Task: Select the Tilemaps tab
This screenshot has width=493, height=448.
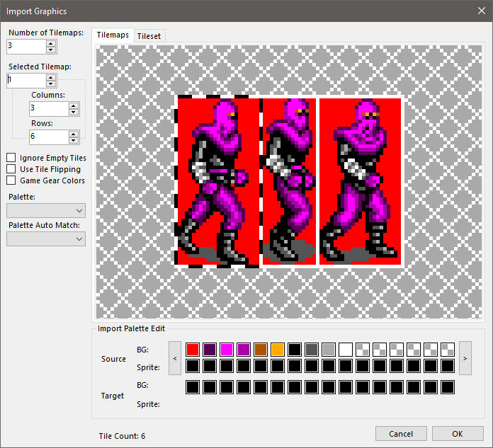Action: (x=113, y=35)
